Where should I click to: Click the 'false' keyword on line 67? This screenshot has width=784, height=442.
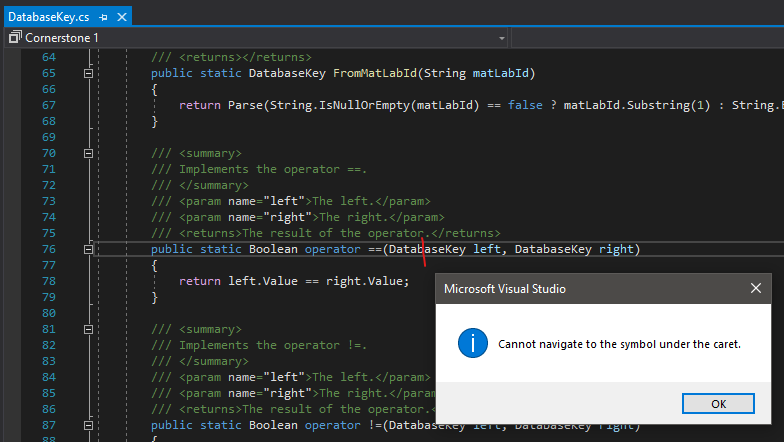tap(525, 106)
